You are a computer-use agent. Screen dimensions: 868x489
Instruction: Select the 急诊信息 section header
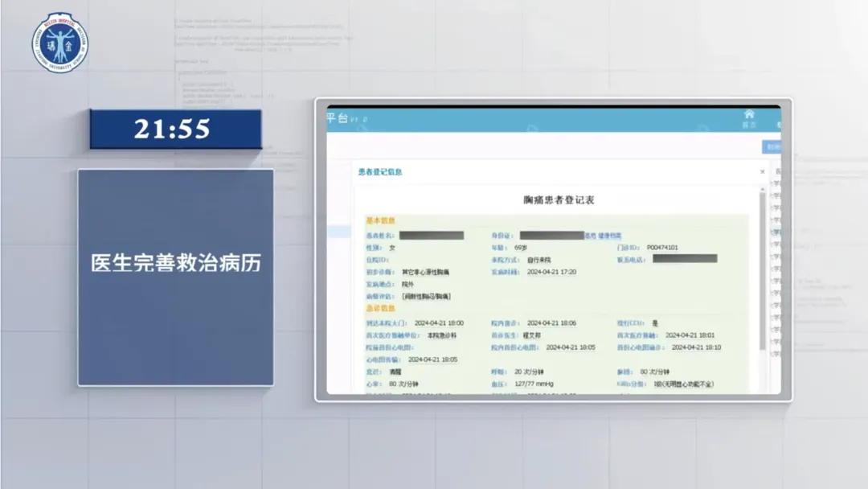click(x=381, y=309)
